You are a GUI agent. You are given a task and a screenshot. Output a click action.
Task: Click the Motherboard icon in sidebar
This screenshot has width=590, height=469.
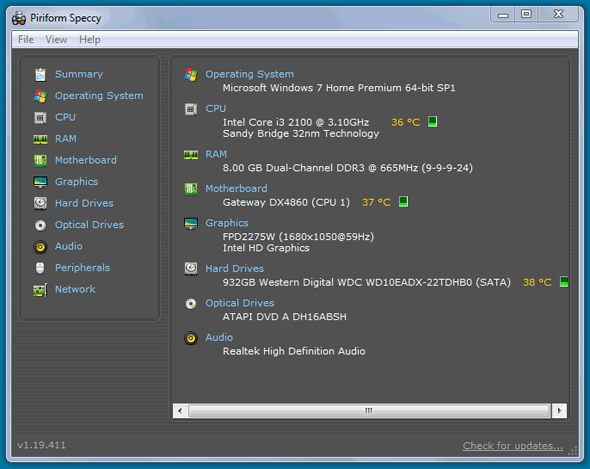(x=40, y=161)
